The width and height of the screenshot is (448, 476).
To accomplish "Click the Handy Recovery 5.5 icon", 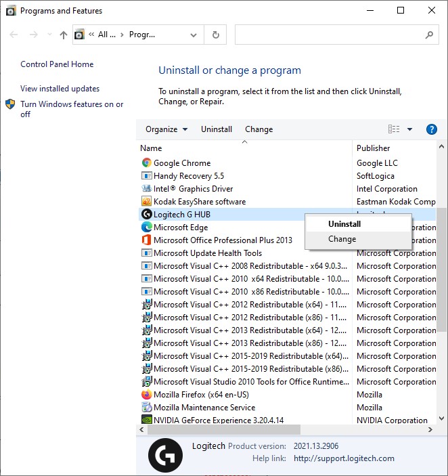I will coord(146,176).
